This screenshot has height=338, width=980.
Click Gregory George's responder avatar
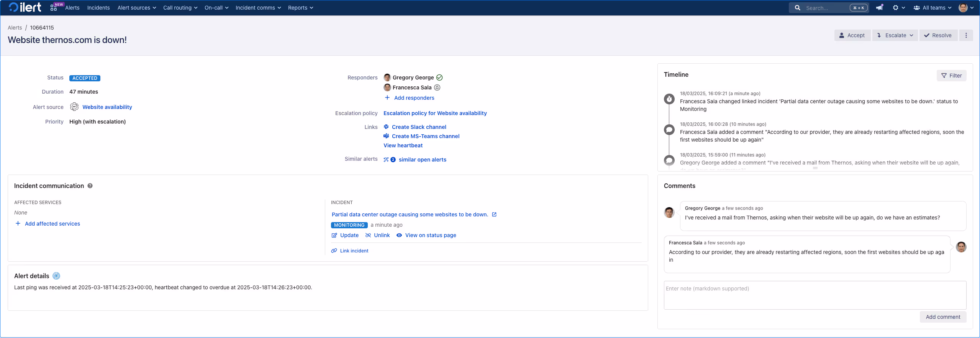tap(387, 77)
